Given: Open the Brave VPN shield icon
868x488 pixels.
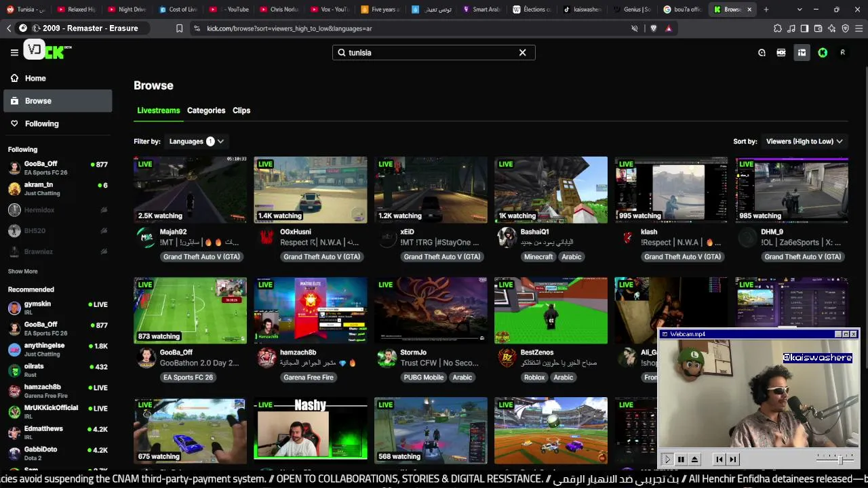Looking at the screenshot, I should point(846,28).
